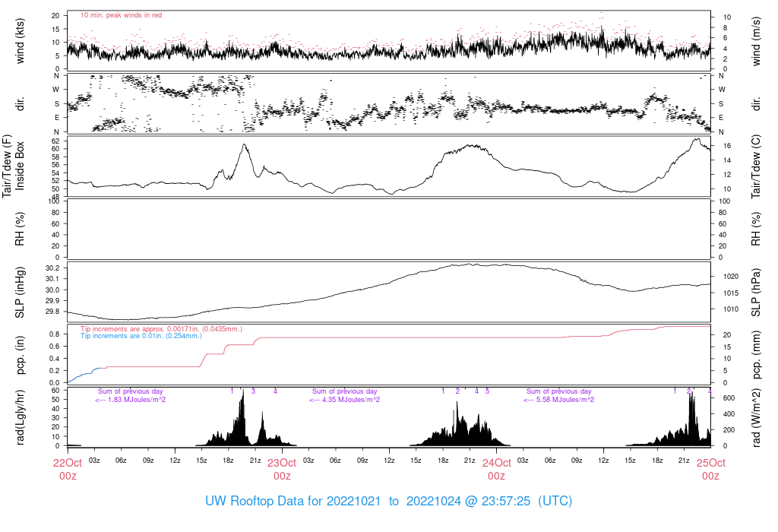Click the 'SLP (hPa)' axis label
The image size is (778, 532).
tap(756, 293)
